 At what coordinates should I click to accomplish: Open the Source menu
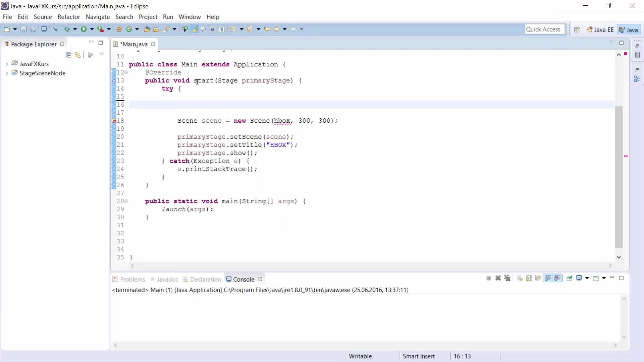[43, 17]
